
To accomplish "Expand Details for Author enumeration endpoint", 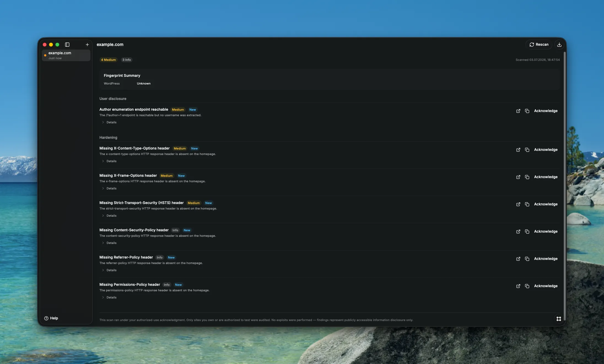I will pyautogui.click(x=109, y=122).
